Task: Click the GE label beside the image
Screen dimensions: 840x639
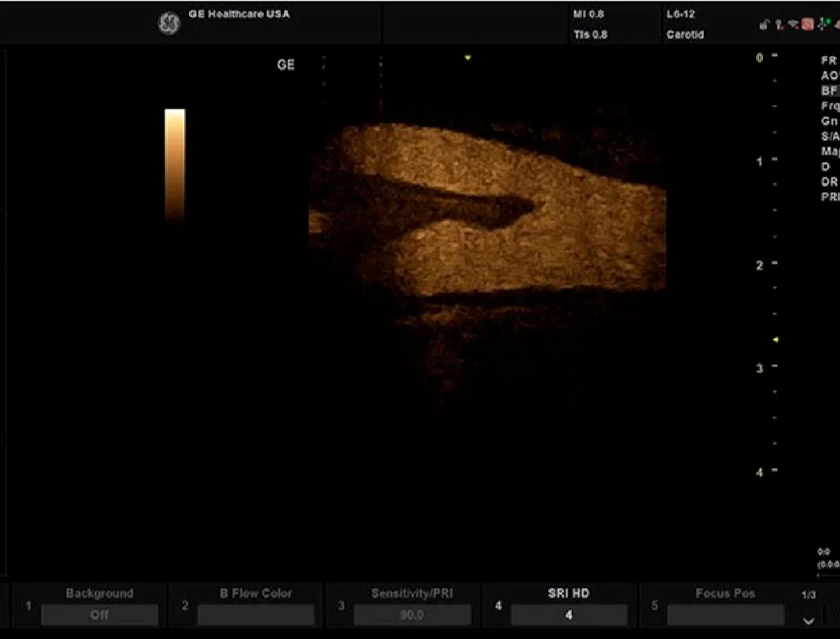Action: click(x=286, y=65)
